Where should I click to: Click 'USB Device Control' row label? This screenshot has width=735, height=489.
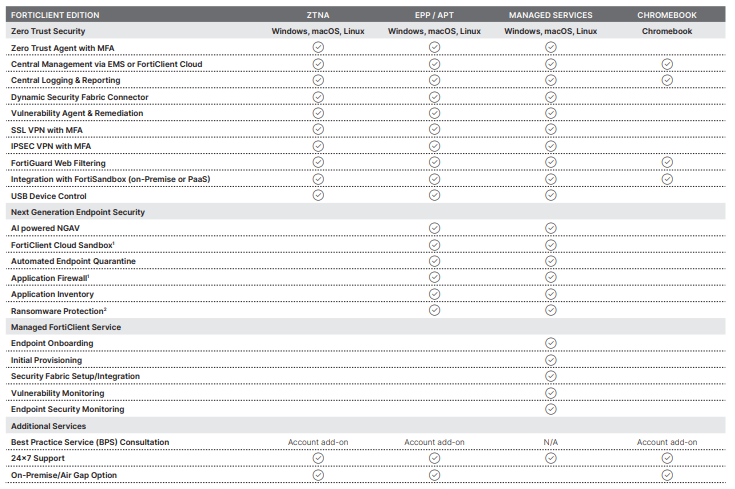[x=49, y=196]
